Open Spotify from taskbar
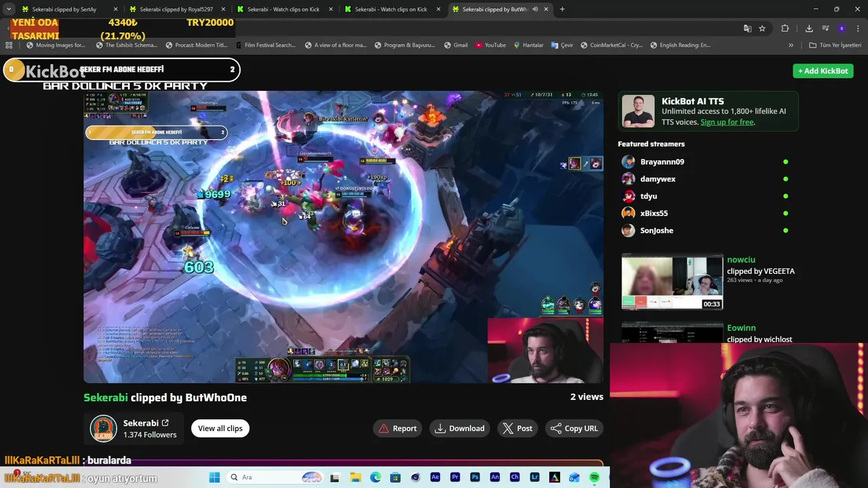The height and width of the screenshot is (488, 868). click(594, 477)
